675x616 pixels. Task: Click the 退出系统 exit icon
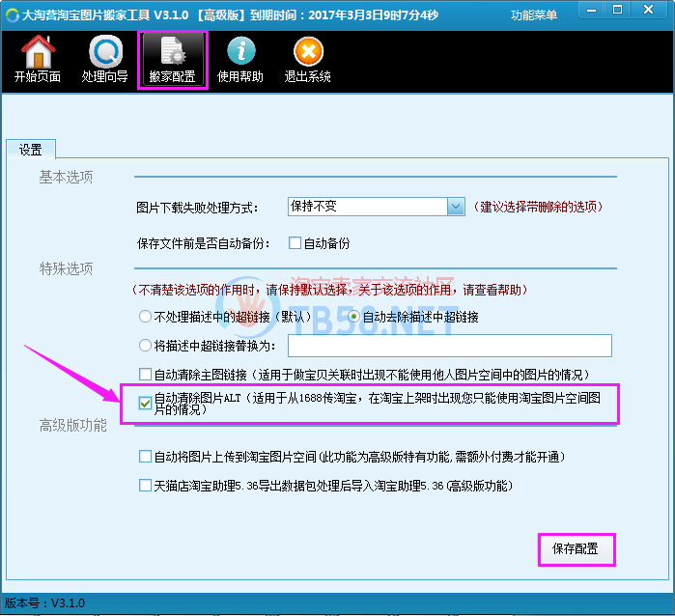click(307, 59)
